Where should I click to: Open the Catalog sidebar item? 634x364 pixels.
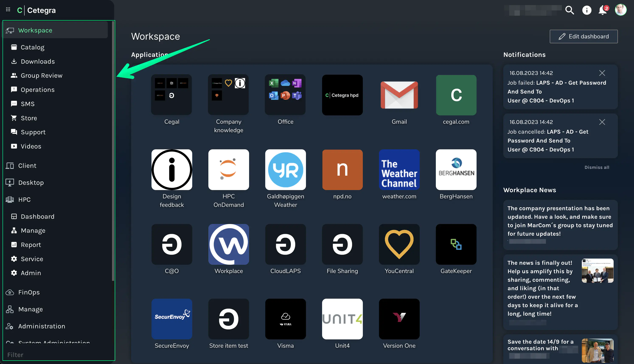(x=32, y=47)
